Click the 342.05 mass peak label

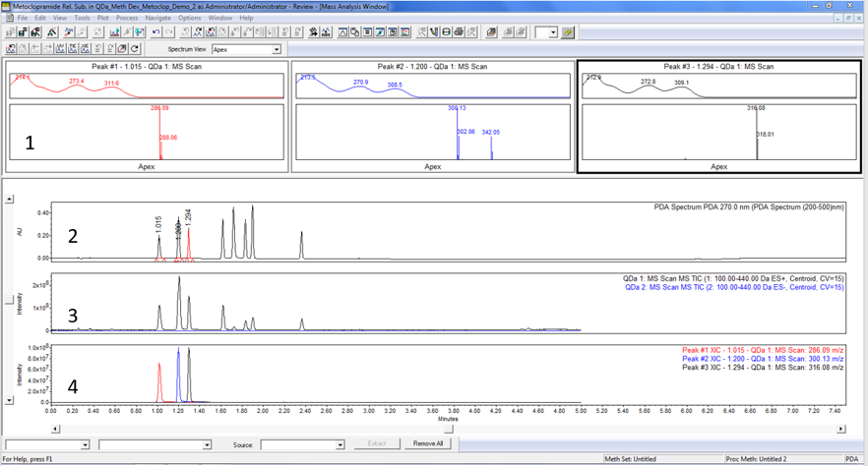[491, 132]
